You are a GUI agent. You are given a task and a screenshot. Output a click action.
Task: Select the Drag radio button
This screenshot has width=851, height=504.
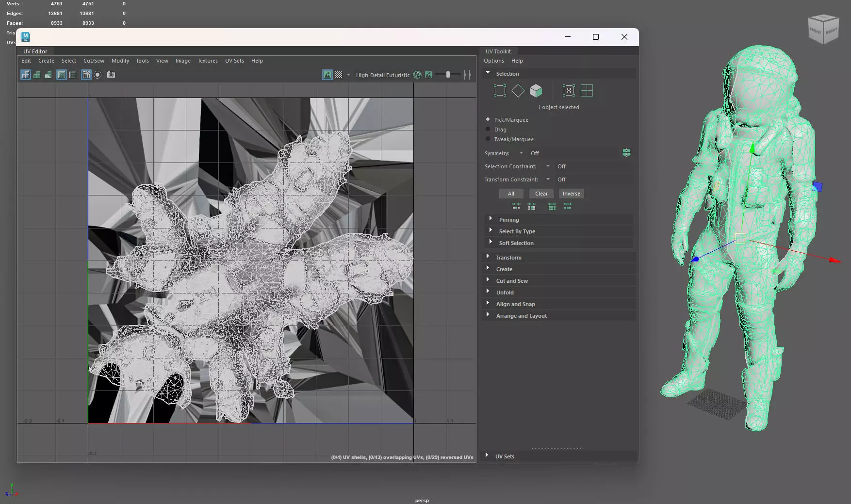click(x=488, y=129)
